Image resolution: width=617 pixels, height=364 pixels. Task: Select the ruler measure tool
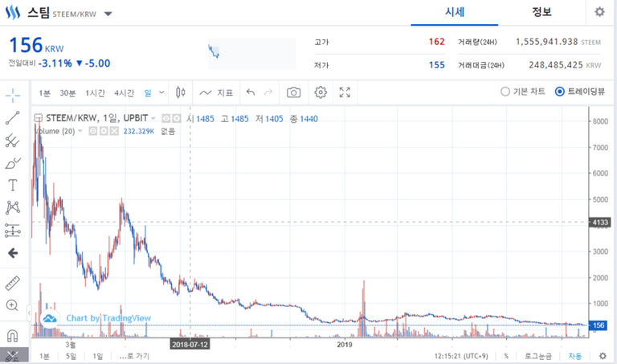click(13, 283)
